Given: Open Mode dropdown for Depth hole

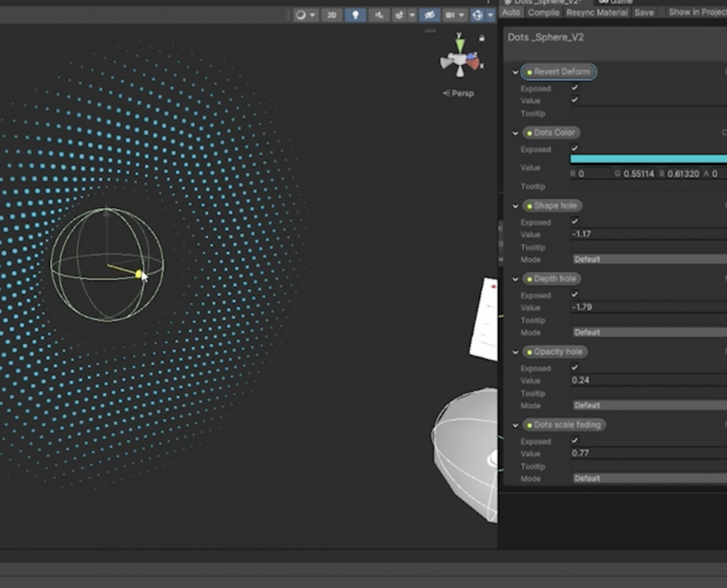Looking at the screenshot, I should point(649,333).
